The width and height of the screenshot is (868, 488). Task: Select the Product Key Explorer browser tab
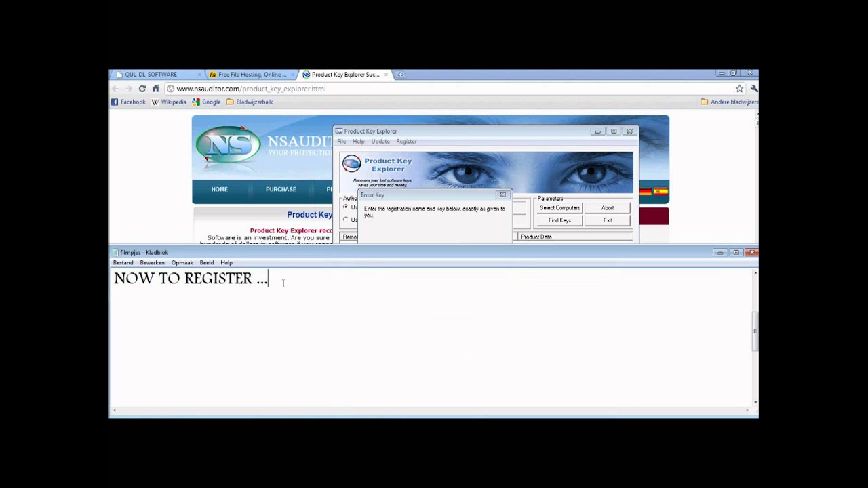tap(344, 75)
